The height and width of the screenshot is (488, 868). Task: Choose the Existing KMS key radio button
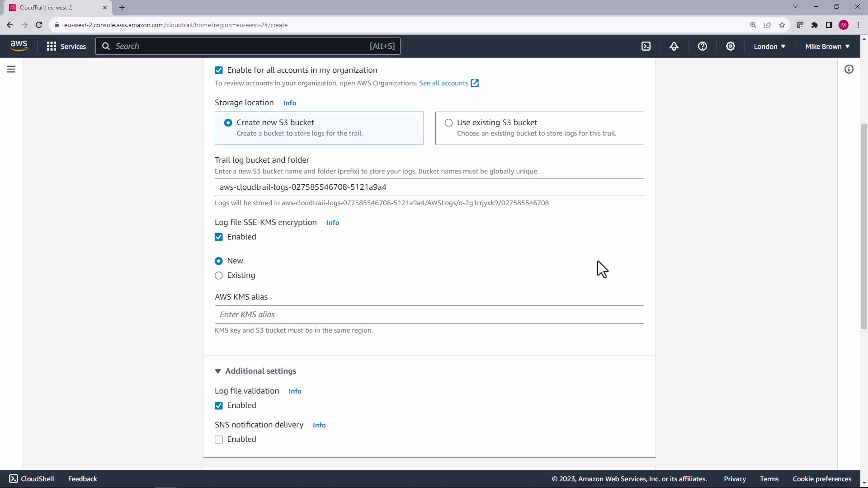tap(219, 275)
